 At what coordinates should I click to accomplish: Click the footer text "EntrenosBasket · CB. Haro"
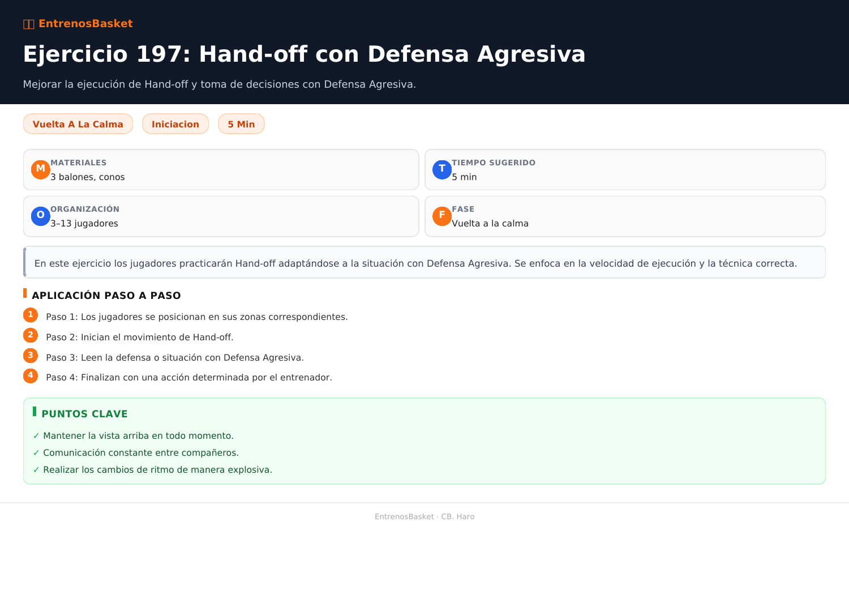[x=424, y=517]
